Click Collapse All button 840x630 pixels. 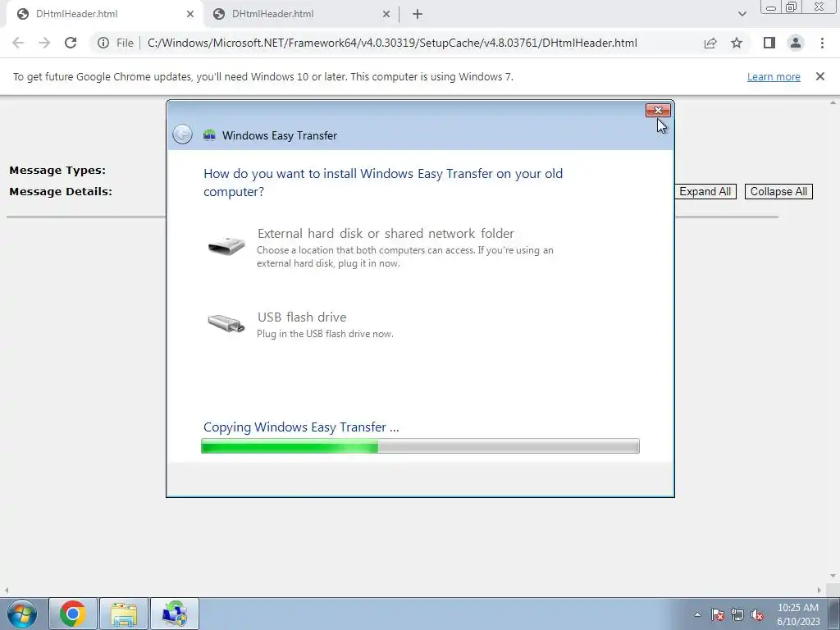click(x=778, y=192)
